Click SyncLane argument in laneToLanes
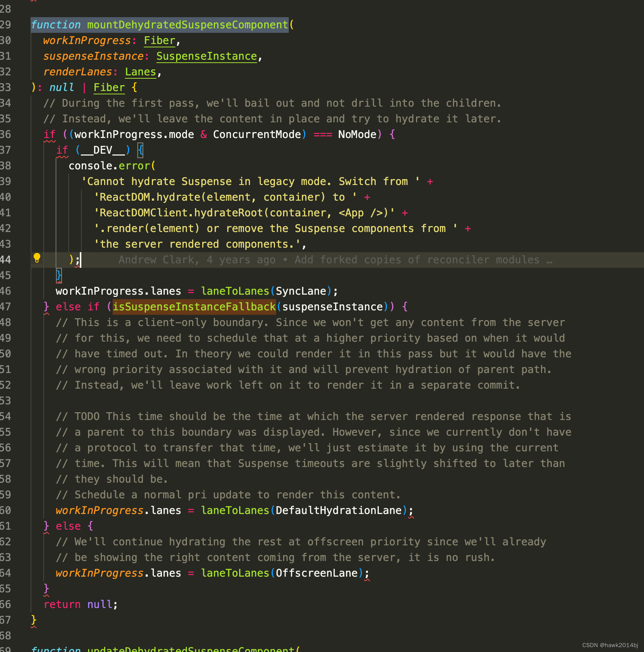Image resolution: width=644 pixels, height=652 pixels. pos(301,291)
